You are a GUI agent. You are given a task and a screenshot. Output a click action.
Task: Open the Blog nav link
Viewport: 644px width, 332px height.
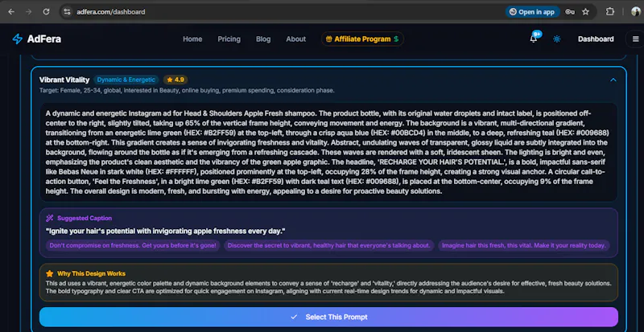point(263,39)
